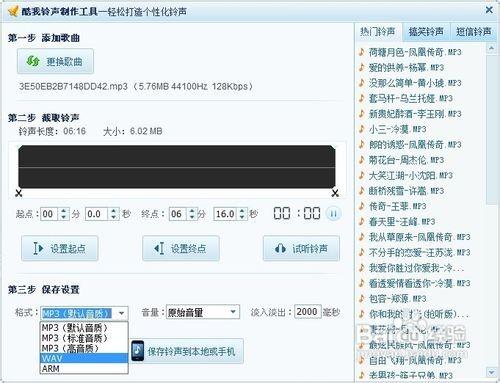Click 保存铃声到本地或手机 save button
The width and height of the screenshot is (500, 383).
point(187,351)
